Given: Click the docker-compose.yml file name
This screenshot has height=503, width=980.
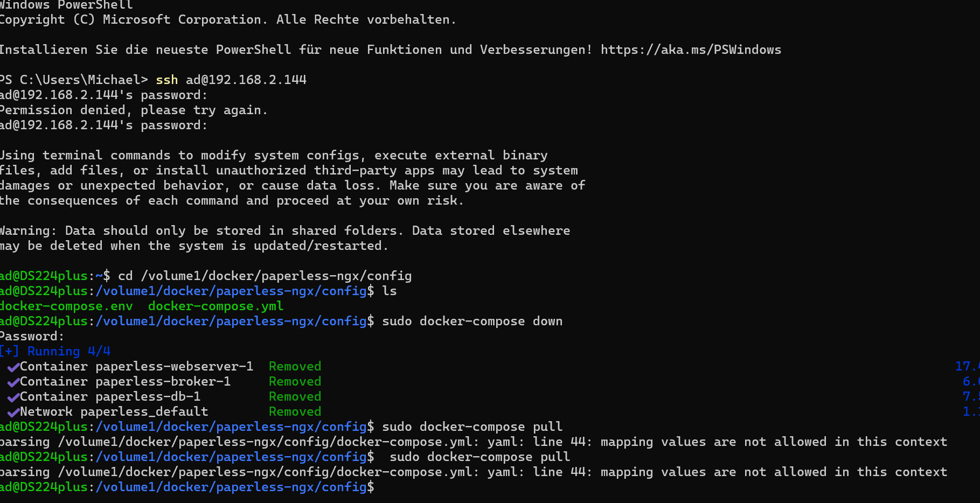Looking at the screenshot, I should (216, 306).
